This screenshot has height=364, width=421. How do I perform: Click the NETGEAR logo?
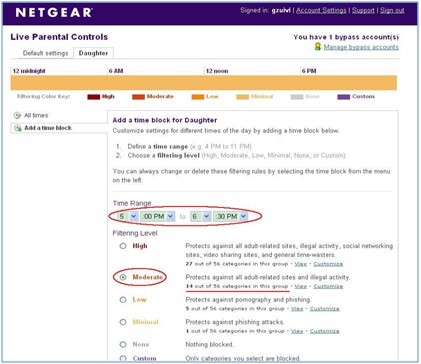[x=54, y=12]
